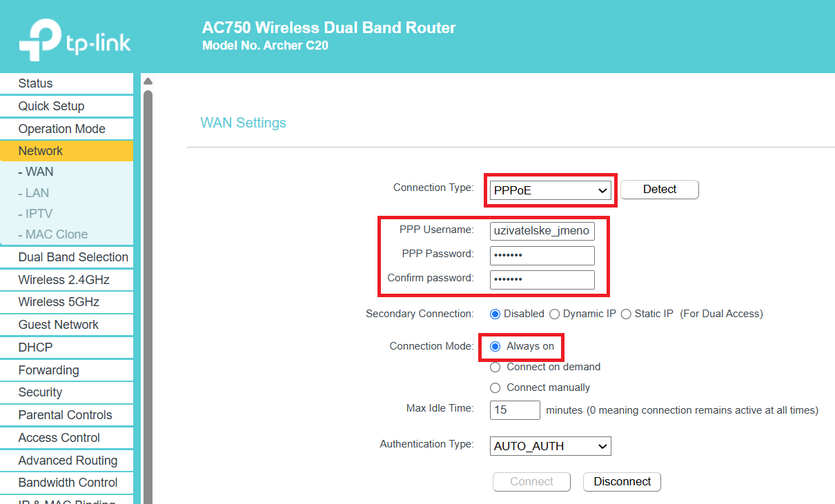The height and width of the screenshot is (504, 835).
Task: Click the tp-link logo icon
Action: click(40, 40)
